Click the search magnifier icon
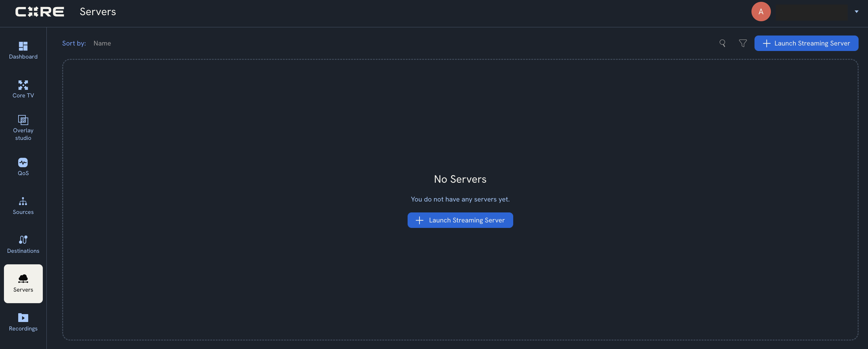Image resolution: width=868 pixels, height=349 pixels. (722, 43)
